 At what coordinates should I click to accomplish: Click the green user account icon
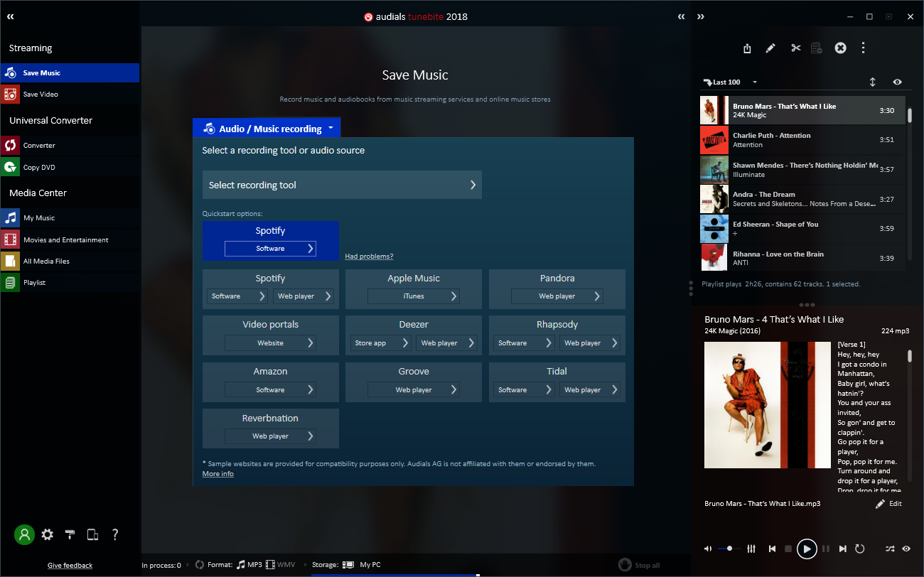(24, 534)
